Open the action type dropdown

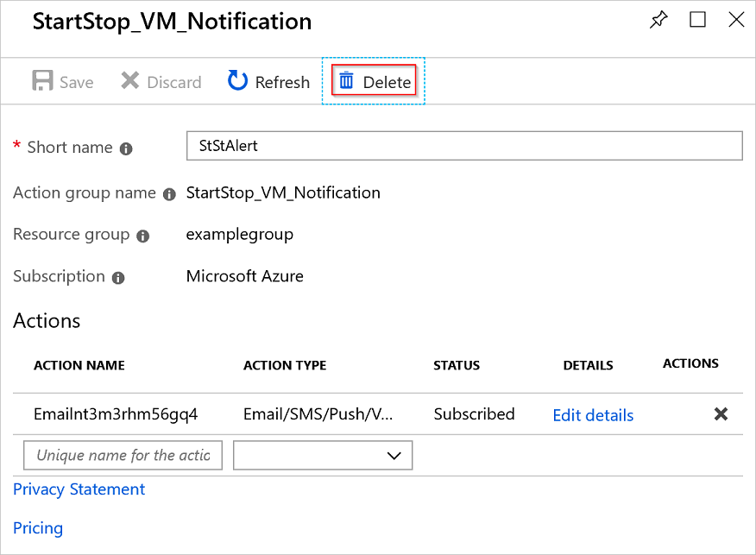(x=323, y=455)
